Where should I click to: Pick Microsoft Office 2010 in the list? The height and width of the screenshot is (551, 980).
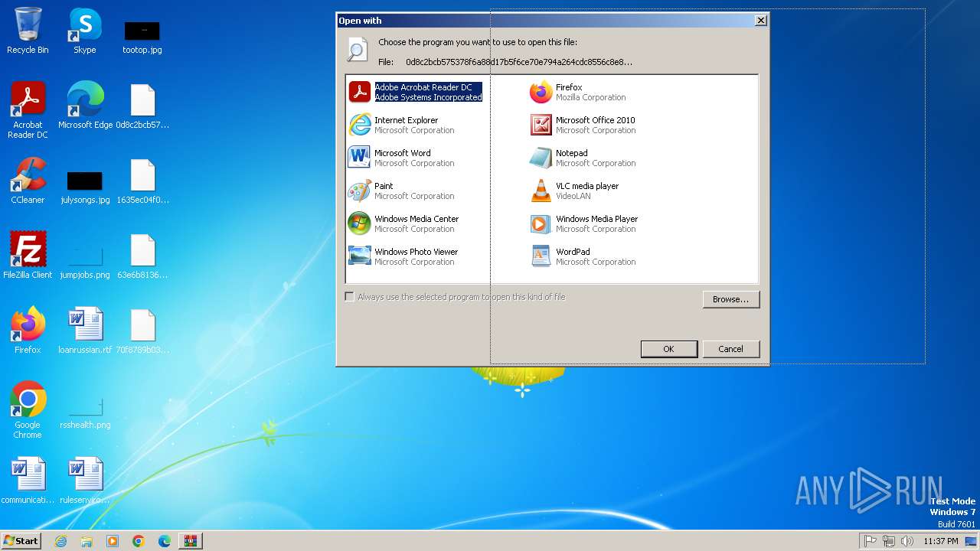(583, 126)
